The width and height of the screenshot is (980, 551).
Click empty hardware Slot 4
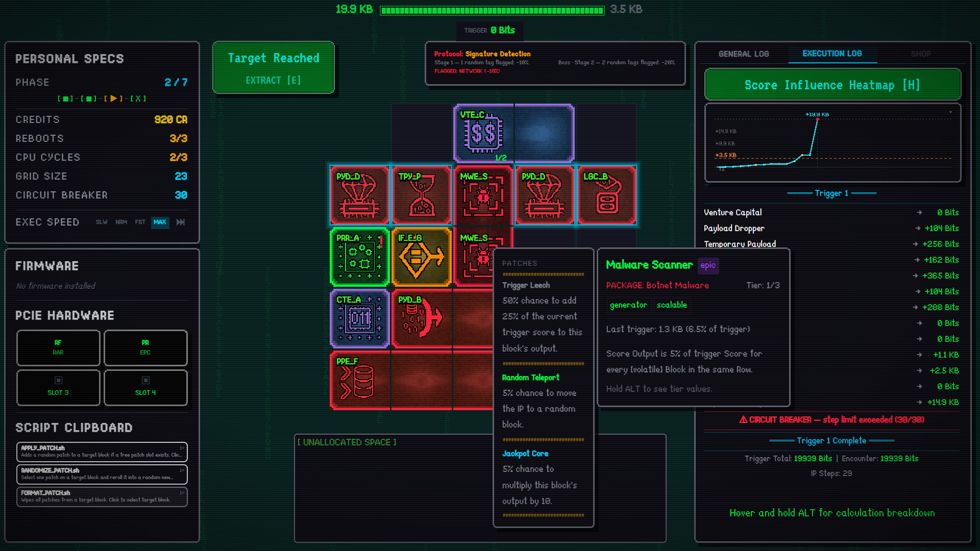point(145,387)
